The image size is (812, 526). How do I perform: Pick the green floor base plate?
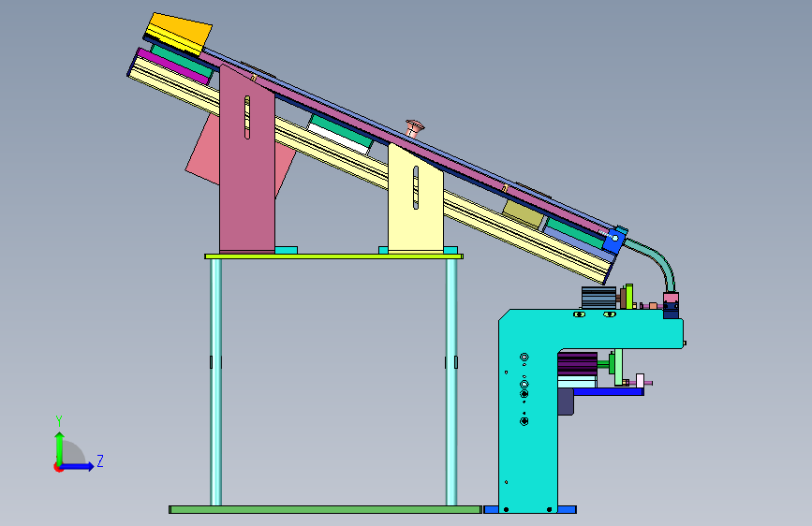[x=325, y=510]
